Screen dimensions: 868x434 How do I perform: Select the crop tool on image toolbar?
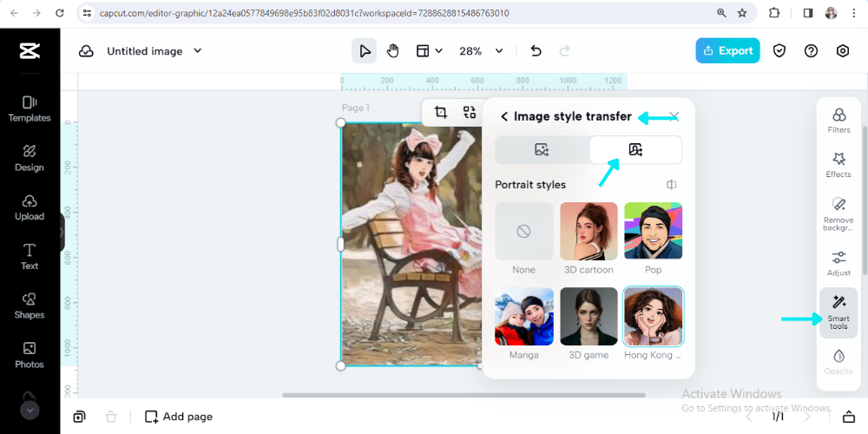(x=441, y=112)
